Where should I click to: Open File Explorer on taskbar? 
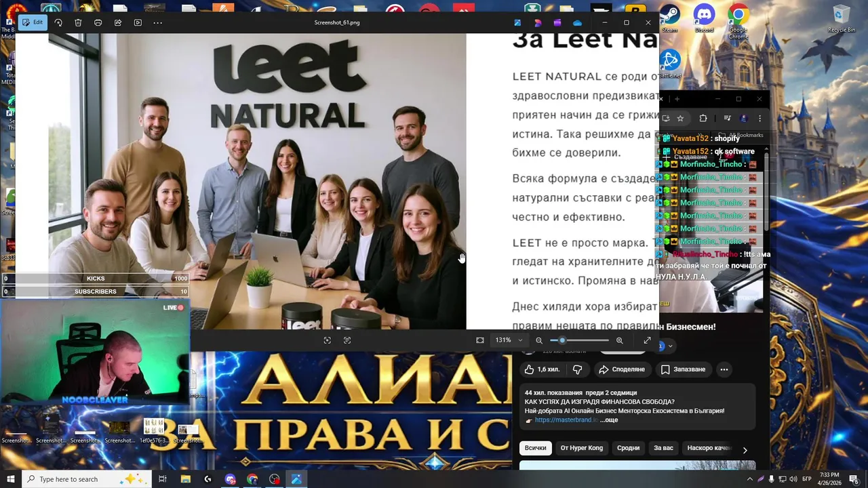coord(186,479)
